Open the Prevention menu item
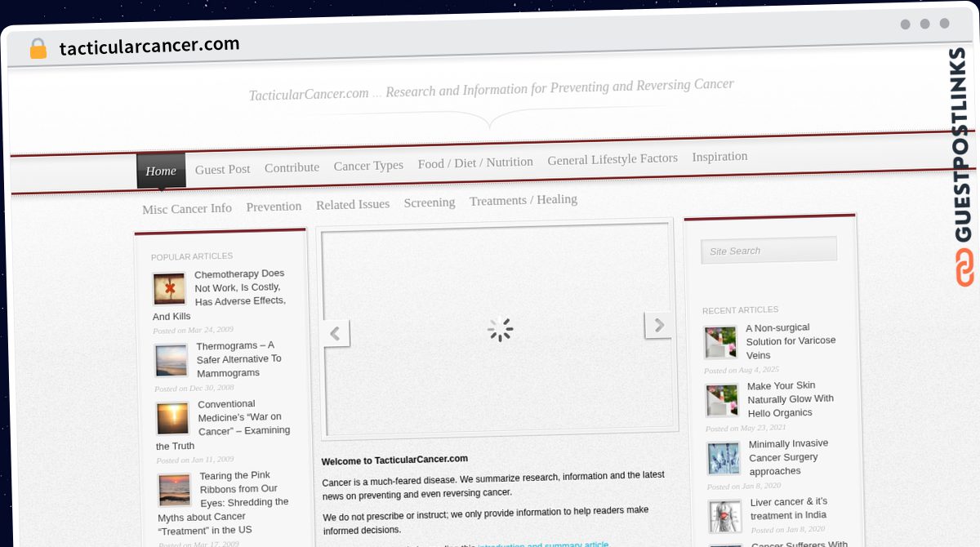The height and width of the screenshot is (547, 980). [x=274, y=207]
